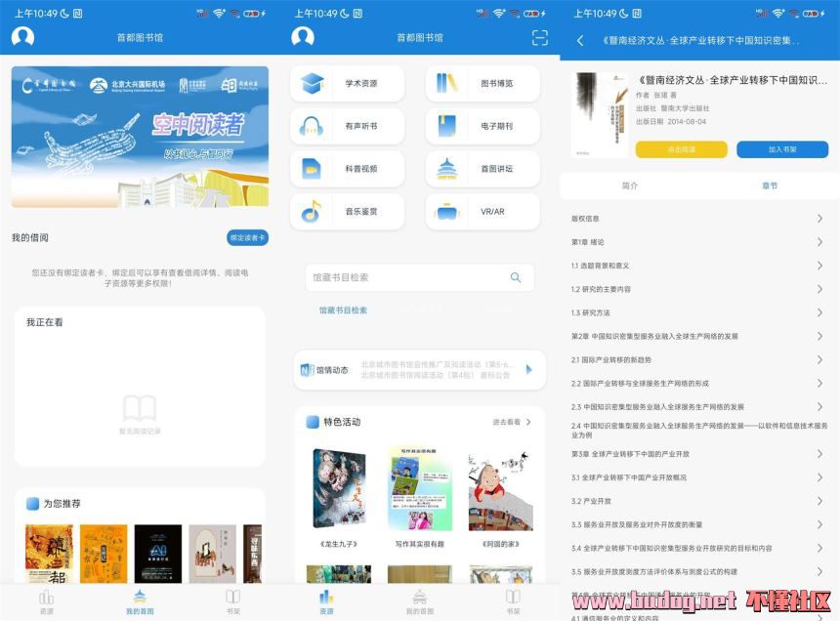Open VR/AR headset icon
This screenshot has height=621, width=840.
446,212
